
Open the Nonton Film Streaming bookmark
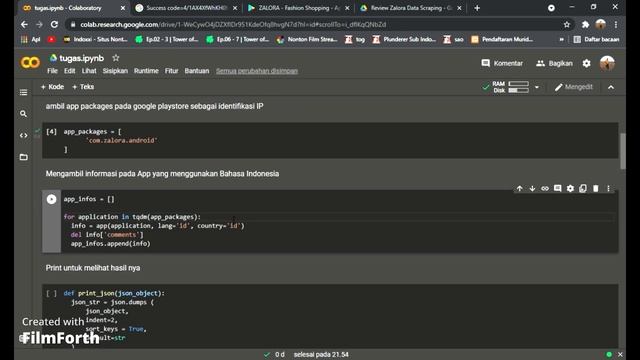pyautogui.click(x=307, y=40)
